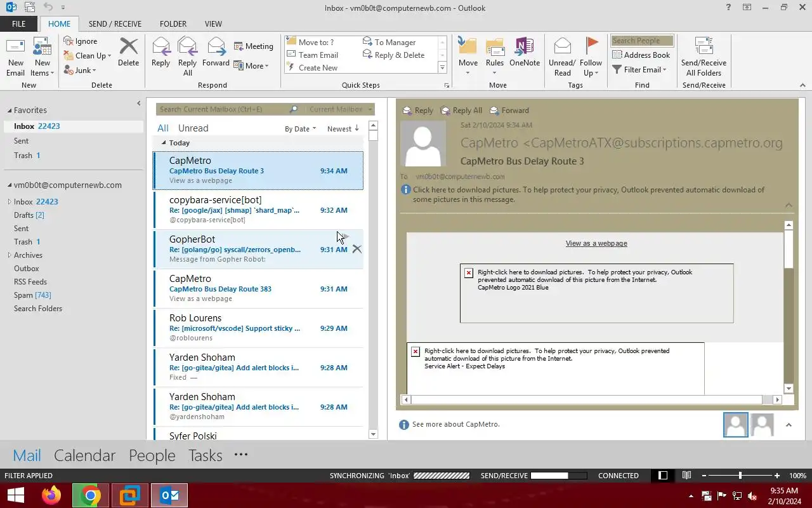Click the zoom out minus button
The width and height of the screenshot is (812, 508).
pos(703,476)
